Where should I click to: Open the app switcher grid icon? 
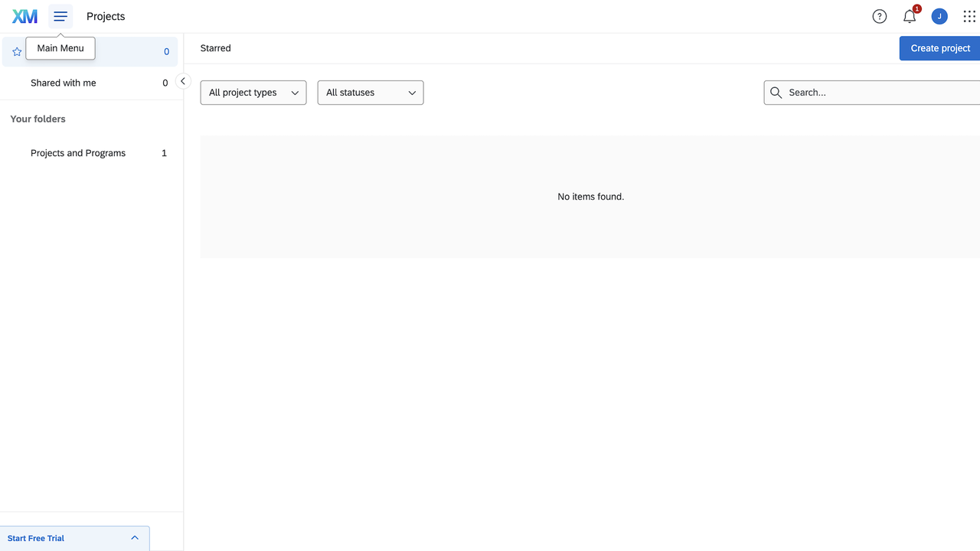point(969,17)
